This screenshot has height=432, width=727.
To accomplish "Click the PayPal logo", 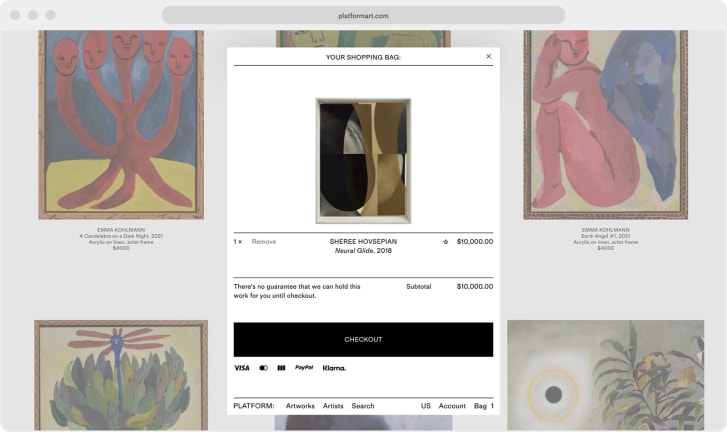I will (304, 368).
